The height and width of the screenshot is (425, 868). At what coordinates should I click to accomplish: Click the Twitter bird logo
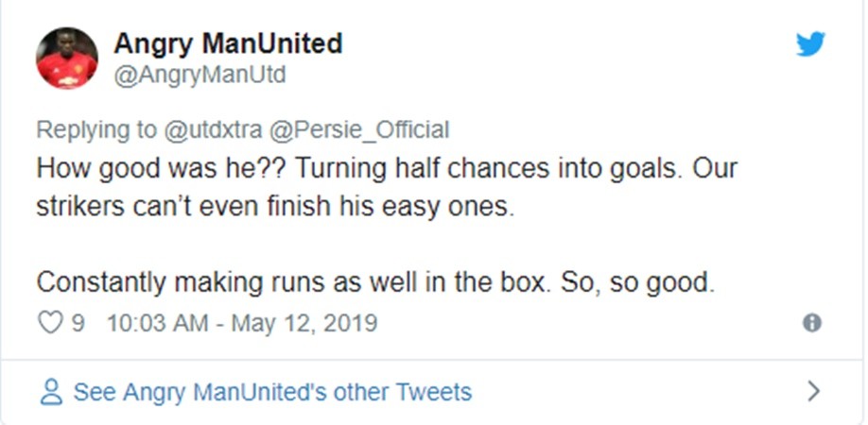(x=810, y=44)
